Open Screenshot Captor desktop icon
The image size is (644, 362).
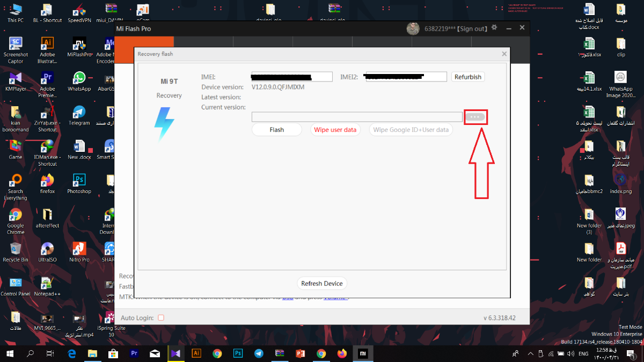(16, 50)
